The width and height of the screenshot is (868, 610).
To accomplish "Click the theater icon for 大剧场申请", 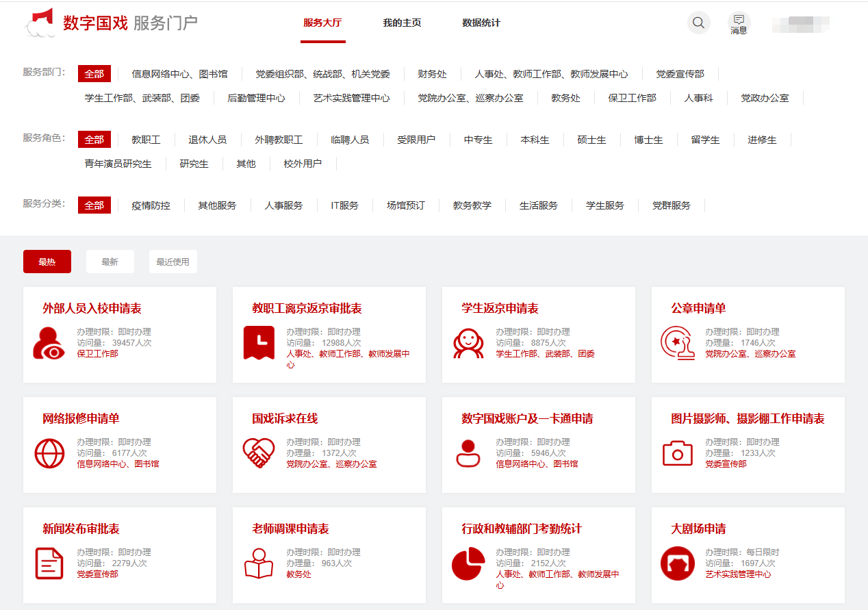I will pos(678,563).
